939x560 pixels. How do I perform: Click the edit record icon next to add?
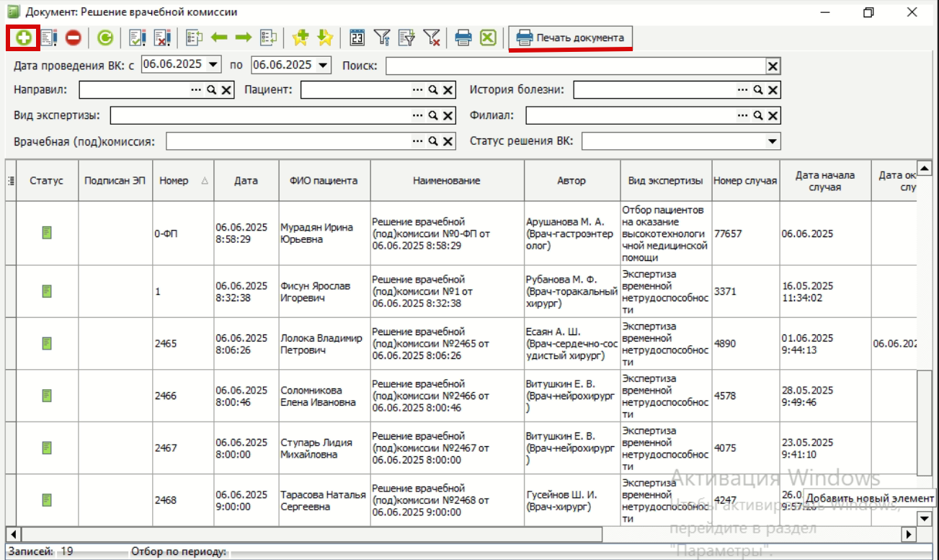(49, 38)
